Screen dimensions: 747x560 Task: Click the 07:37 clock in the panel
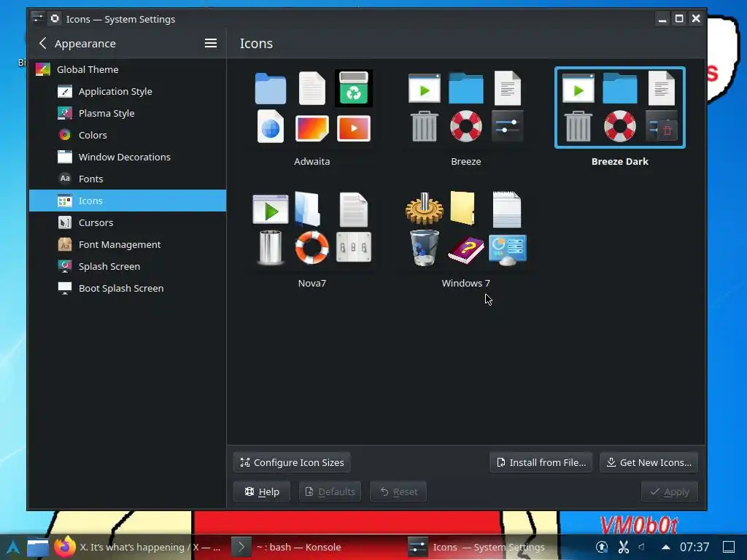point(694,547)
